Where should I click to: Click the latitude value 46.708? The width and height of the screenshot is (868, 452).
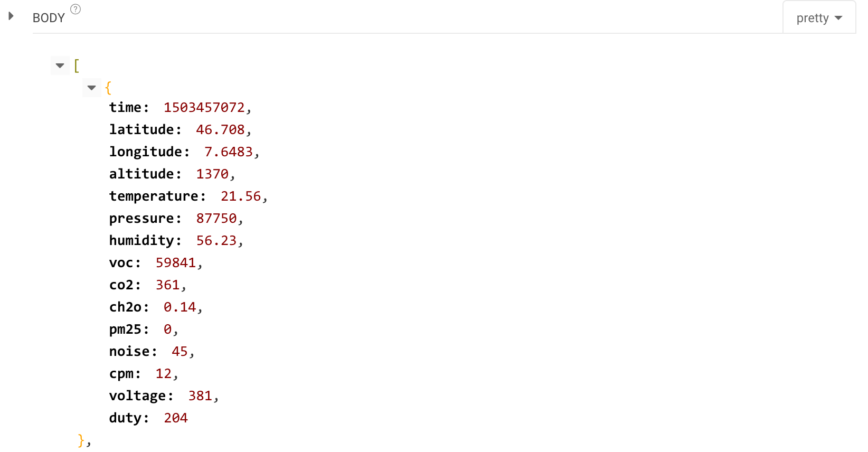220,129
